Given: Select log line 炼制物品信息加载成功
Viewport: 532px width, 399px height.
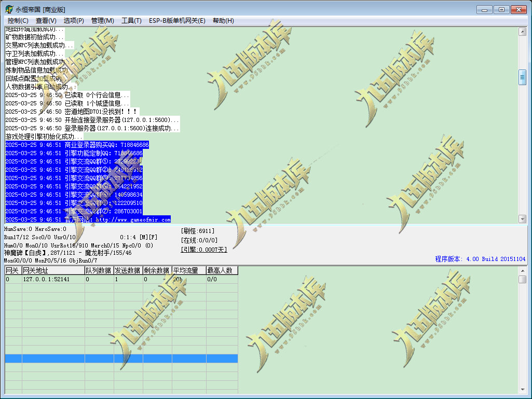Looking at the screenshot, I should click(41, 70).
